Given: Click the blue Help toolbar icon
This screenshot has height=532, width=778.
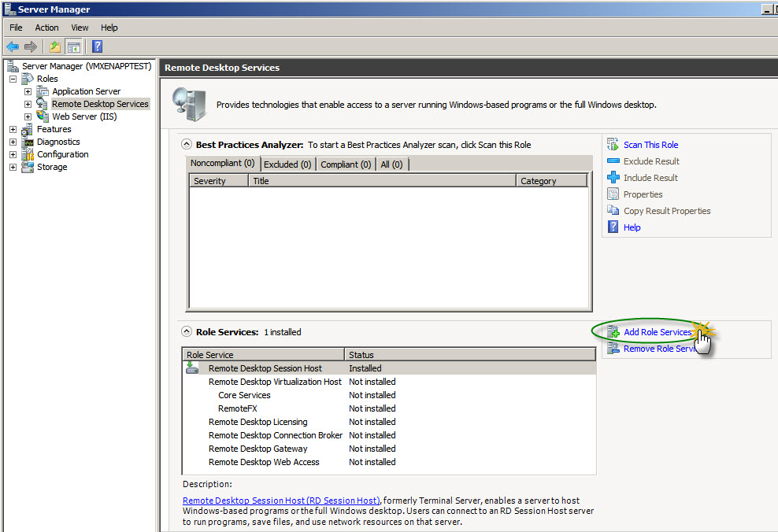Looking at the screenshot, I should point(98,46).
